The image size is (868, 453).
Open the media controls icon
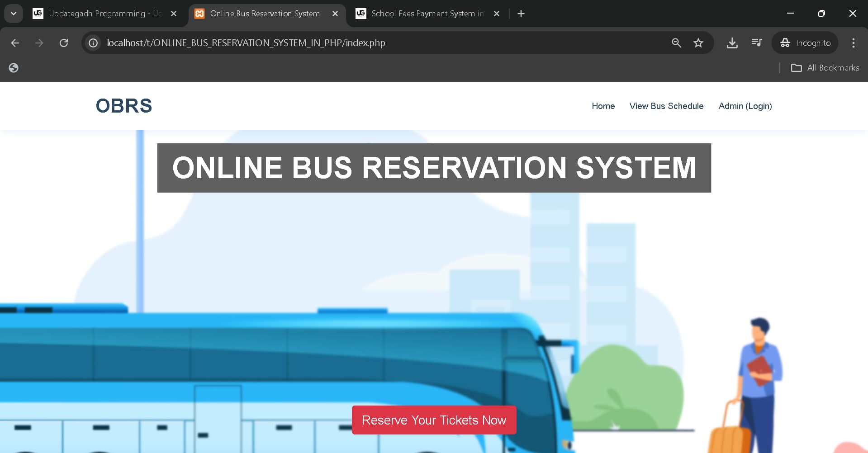pyautogui.click(x=756, y=42)
